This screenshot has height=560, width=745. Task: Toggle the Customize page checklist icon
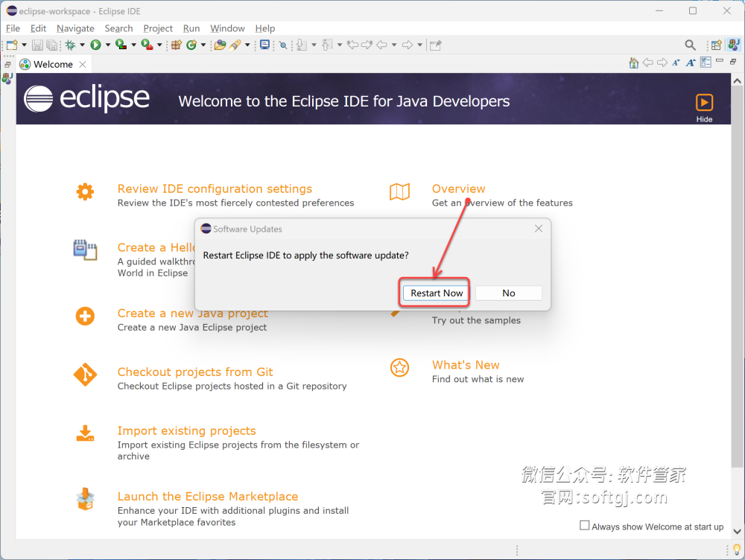pos(706,63)
